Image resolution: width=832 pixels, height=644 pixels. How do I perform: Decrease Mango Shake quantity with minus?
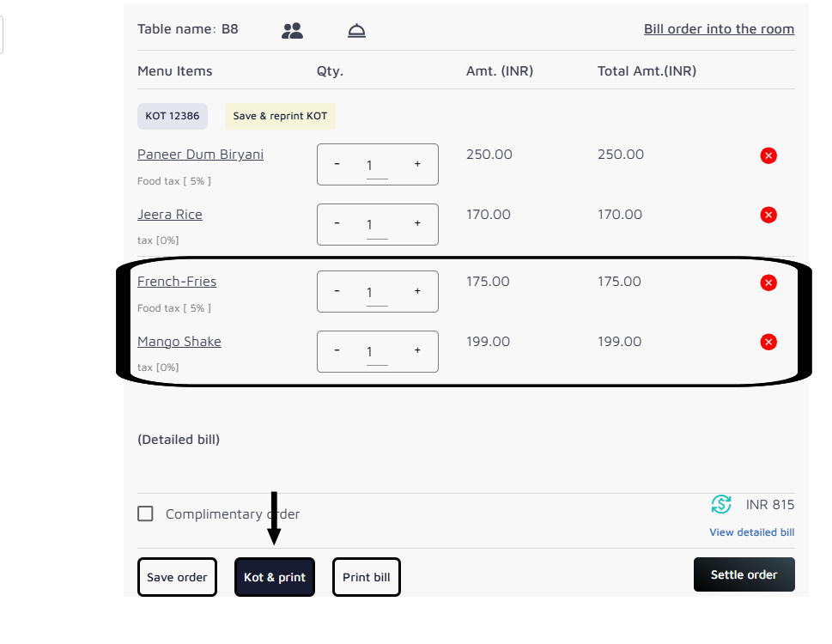click(337, 350)
